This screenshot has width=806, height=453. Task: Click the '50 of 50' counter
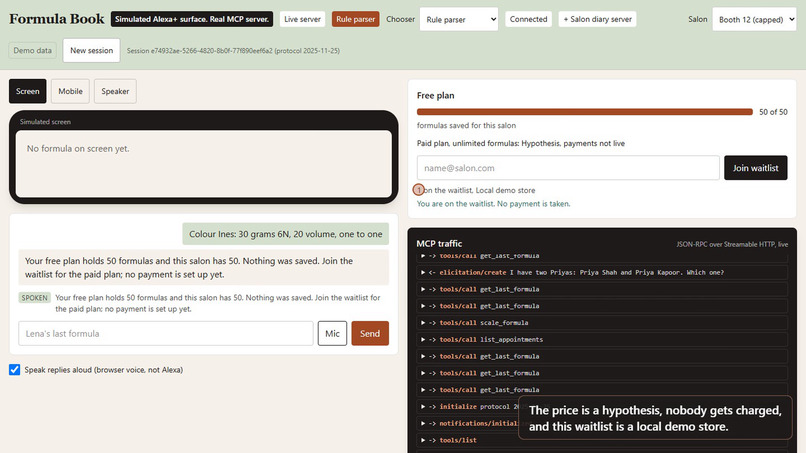click(x=773, y=112)
